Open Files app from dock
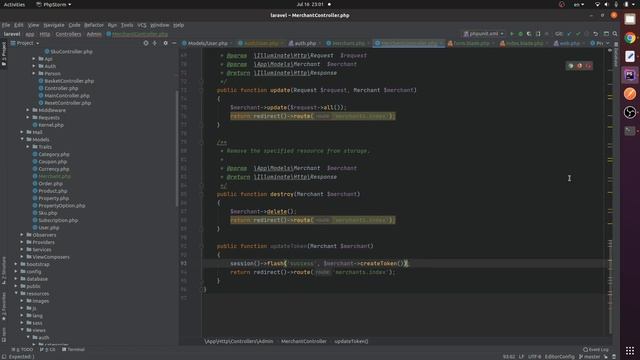 click(x=630, y=19)
